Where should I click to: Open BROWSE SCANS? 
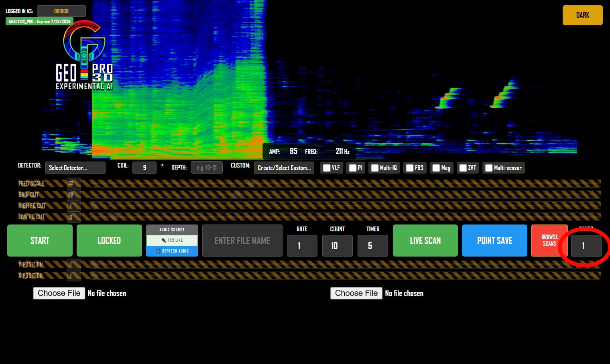(x=549, y=241)
